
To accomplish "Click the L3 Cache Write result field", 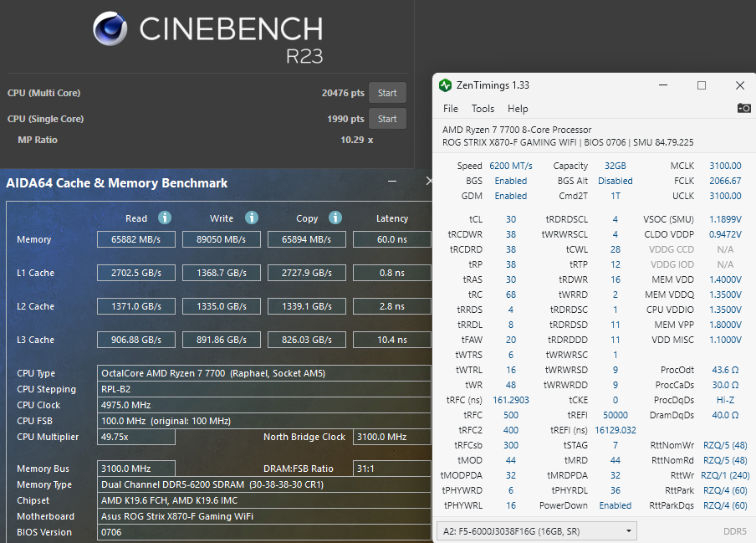I will [x=222, y=340].
